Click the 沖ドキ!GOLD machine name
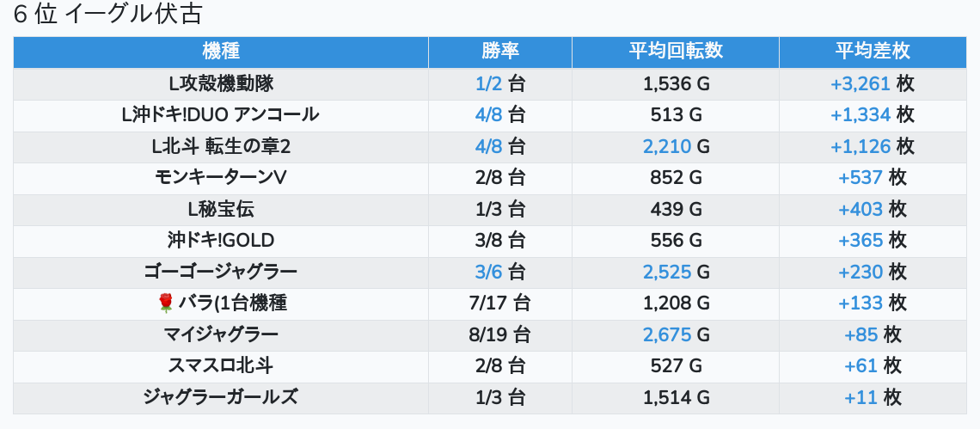This screenshot has width=980, height=429. click(x=221, y=240)
